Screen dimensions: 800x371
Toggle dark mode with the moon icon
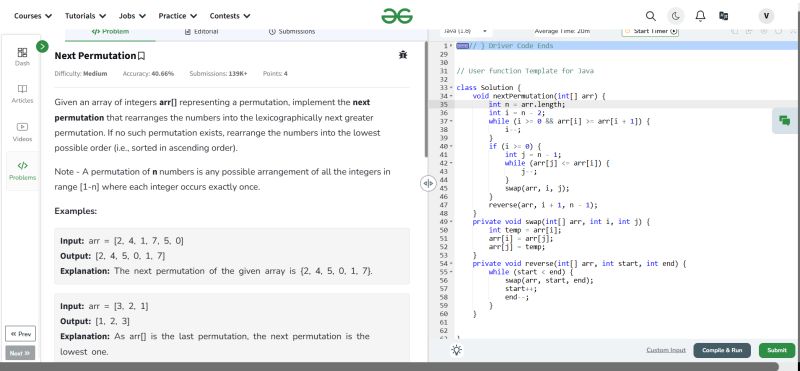[x=676, y=16]
